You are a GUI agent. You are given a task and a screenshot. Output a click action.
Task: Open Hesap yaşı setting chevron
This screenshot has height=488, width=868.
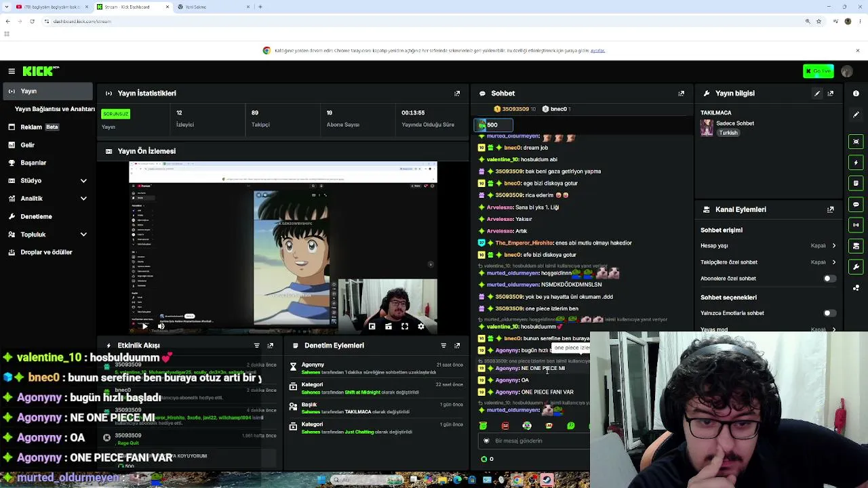[834, 246]
